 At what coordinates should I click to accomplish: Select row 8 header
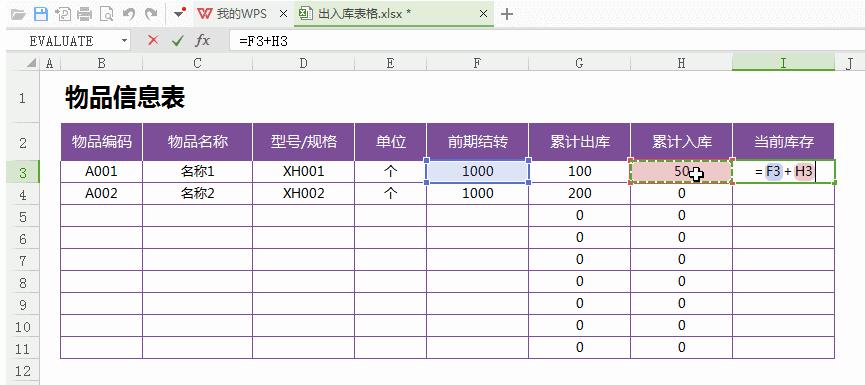[23, 282]
